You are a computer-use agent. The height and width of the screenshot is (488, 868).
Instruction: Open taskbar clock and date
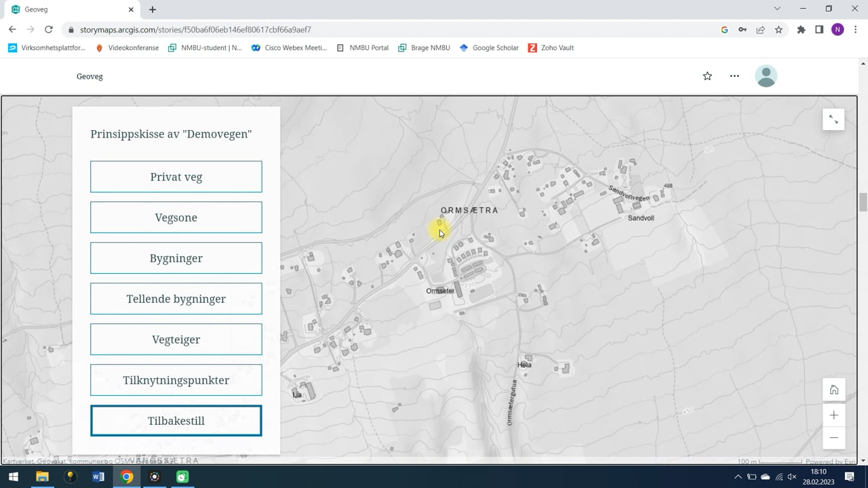pos(818,477)
